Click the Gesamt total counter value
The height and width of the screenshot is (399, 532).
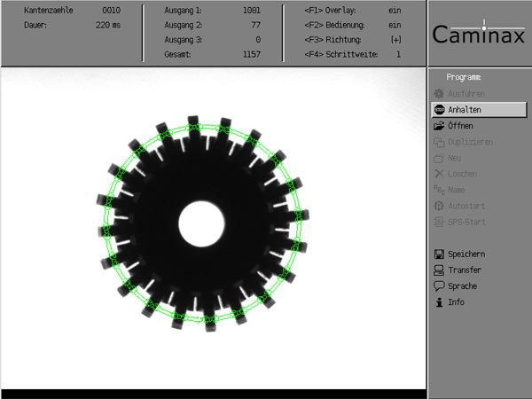(x=251, y=55)
